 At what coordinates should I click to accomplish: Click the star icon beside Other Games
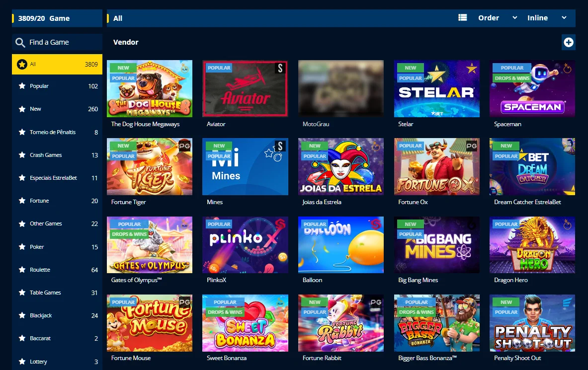tap(22, 224)
